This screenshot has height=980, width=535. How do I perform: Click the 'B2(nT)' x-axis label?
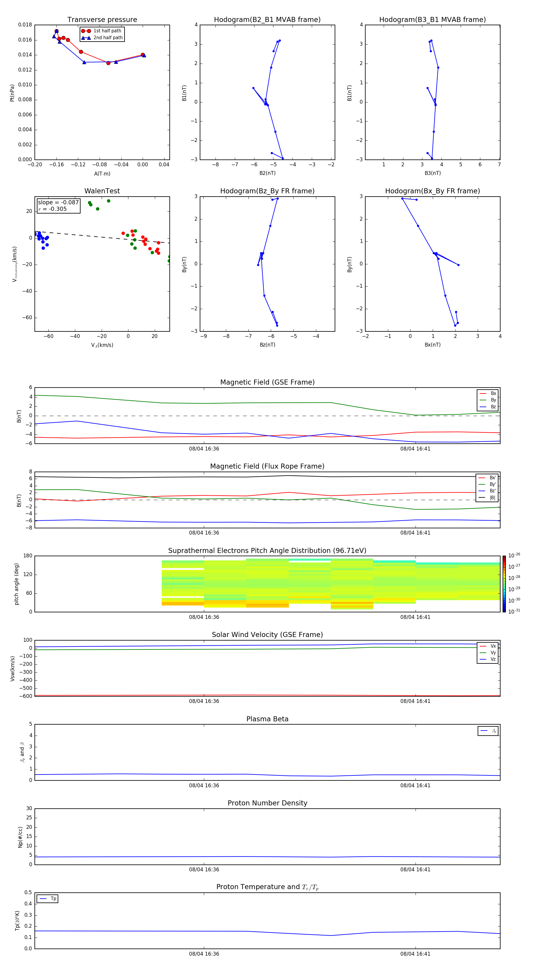point(267,173)
